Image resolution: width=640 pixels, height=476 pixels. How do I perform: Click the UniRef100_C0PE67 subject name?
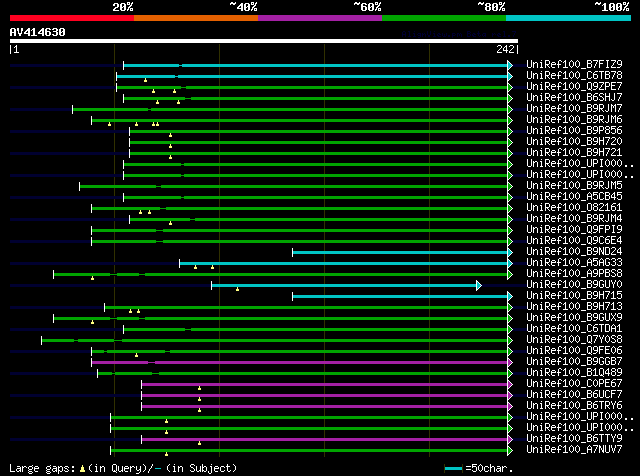(x=574, y=384)
